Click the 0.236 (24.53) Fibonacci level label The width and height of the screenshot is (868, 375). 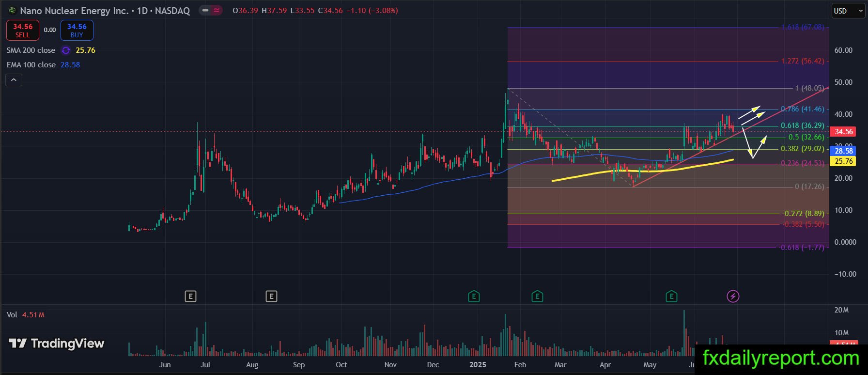coord(802,163)
